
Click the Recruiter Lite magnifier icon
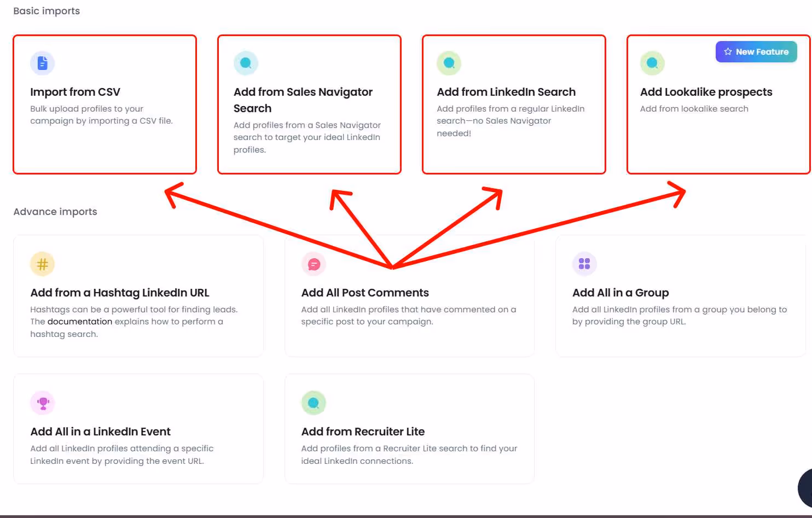[x=314, y=403]
